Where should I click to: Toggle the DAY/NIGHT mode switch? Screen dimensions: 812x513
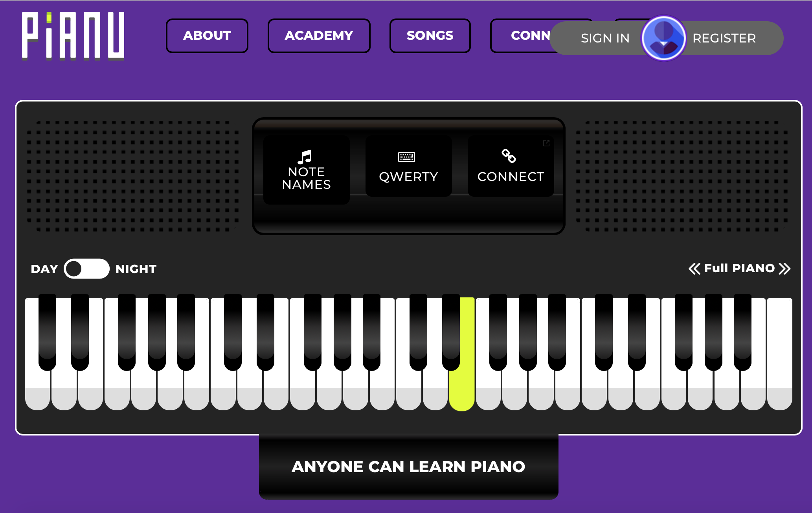tap(85, 269)
